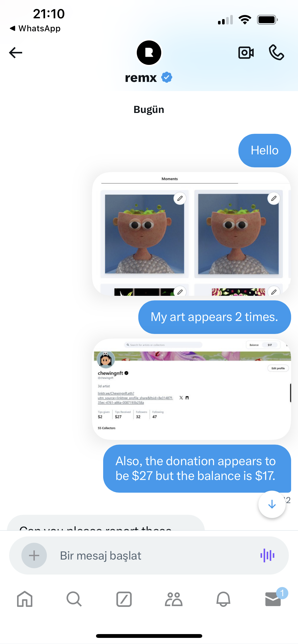
Task: Open the Messages envelope tab
Action: point(273,599)
